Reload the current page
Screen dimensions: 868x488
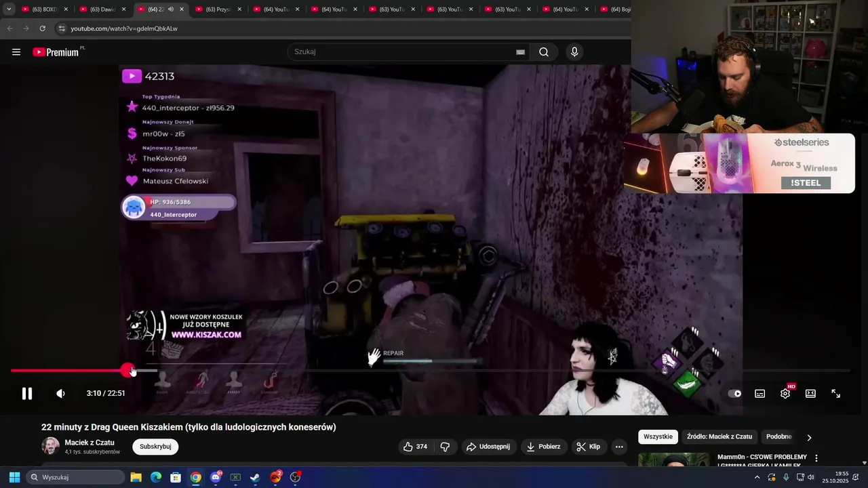click(42, 28)
